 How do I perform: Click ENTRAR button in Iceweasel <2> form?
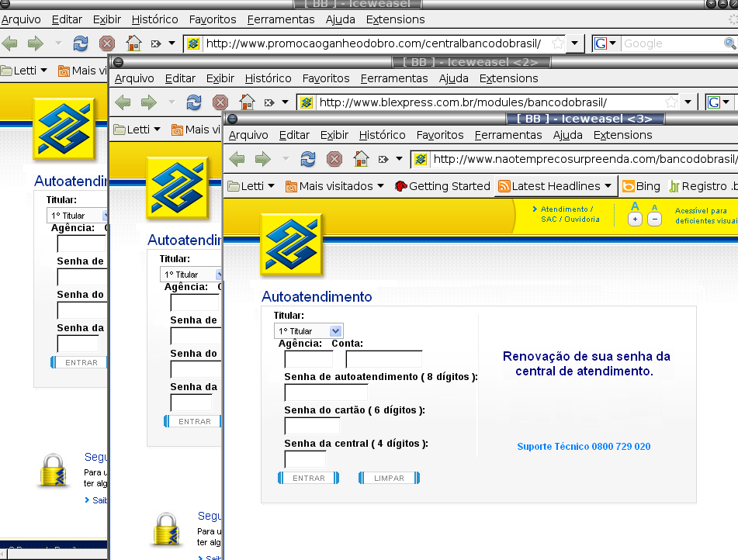coord(193,422)
